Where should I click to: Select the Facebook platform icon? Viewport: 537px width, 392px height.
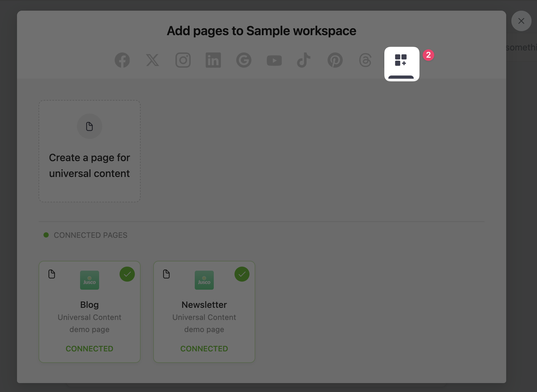point(122,60)
